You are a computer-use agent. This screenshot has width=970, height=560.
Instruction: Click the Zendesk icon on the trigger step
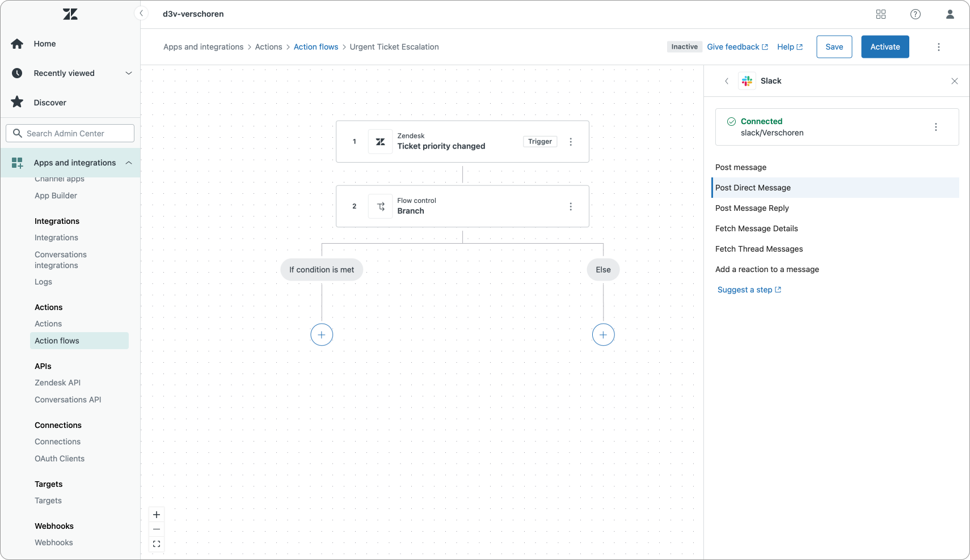(x=381, y=142)
